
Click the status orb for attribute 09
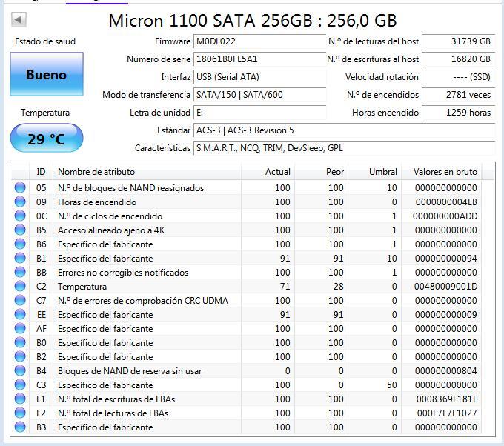coord(20,202)
